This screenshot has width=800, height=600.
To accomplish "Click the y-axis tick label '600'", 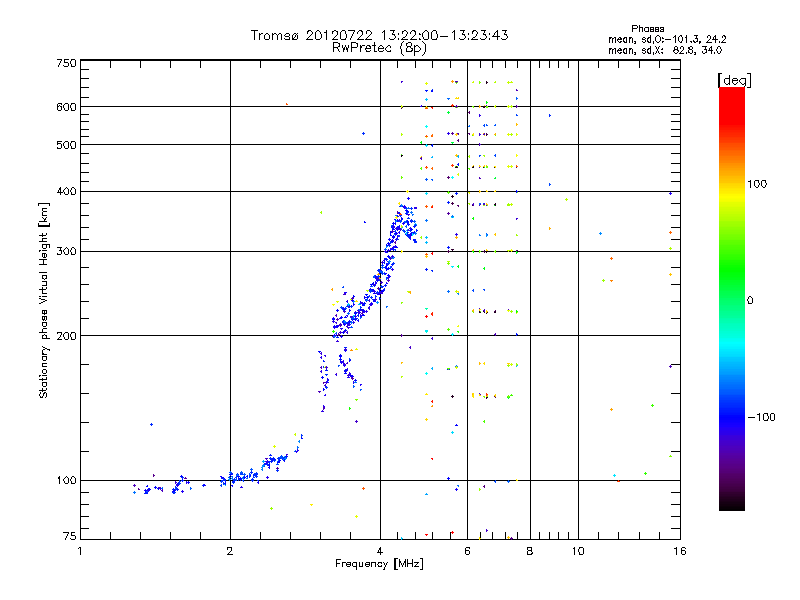I will click(x=66, y=107).
